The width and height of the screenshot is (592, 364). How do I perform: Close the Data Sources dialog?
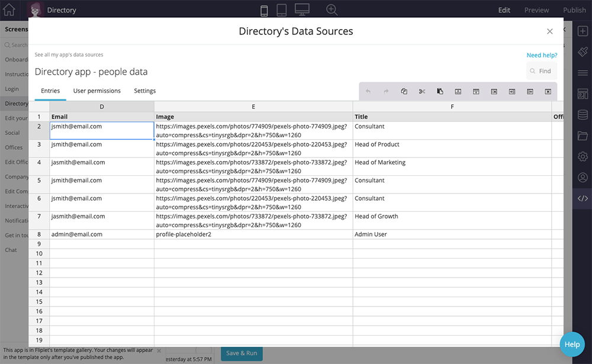549,31
